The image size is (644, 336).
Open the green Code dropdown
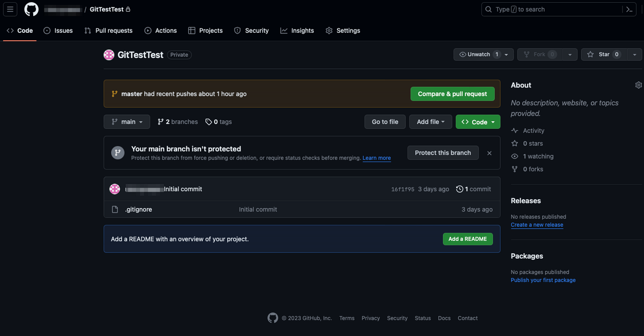coord(478,122)
